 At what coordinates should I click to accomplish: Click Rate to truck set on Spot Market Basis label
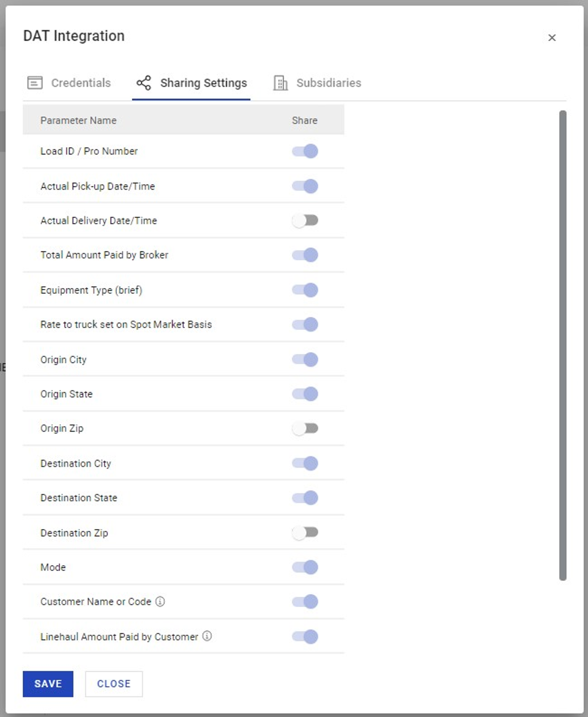pyautogui.click(x=126, y=325)
